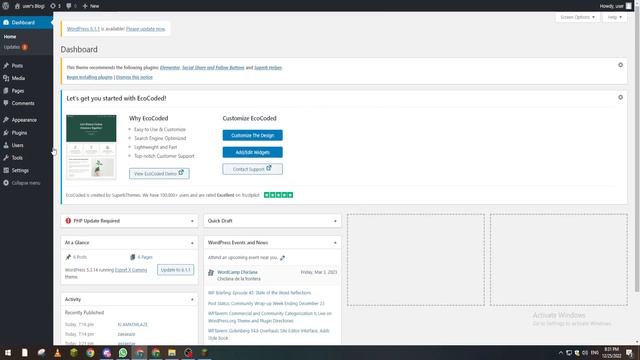The image size is (640, 360).
Task: Click Dismiss this notice link
Action: coord(134,77)
